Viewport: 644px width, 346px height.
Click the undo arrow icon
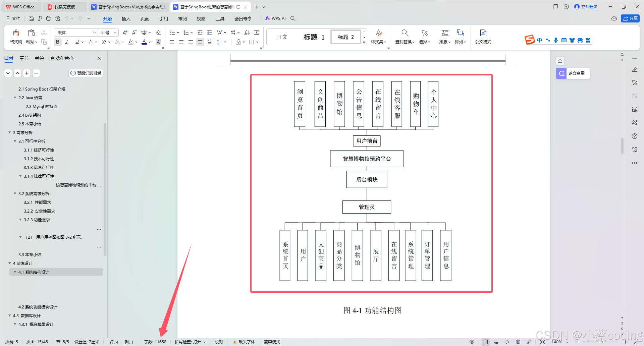(x=67, y=18)
